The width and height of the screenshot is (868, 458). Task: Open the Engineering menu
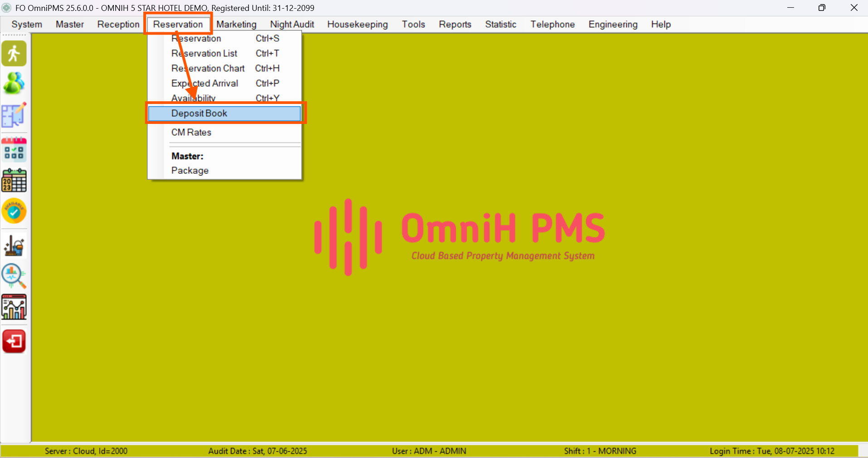[613, 25]
